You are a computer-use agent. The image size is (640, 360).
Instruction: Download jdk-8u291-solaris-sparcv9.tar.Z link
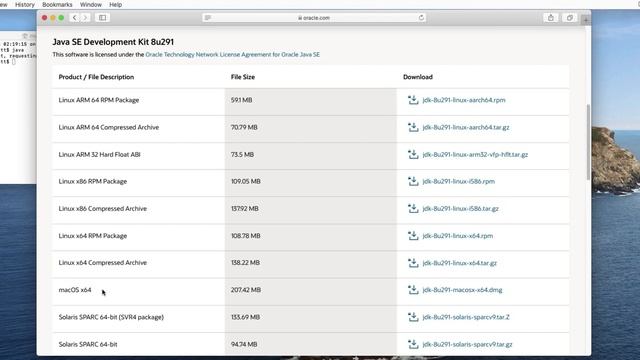click(466, 317)
